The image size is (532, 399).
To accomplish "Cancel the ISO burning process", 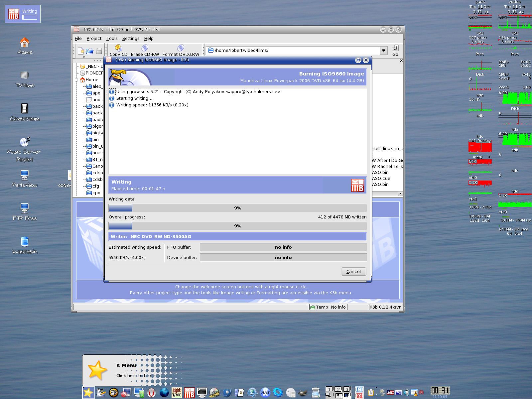I will click(x=353, y=272).
